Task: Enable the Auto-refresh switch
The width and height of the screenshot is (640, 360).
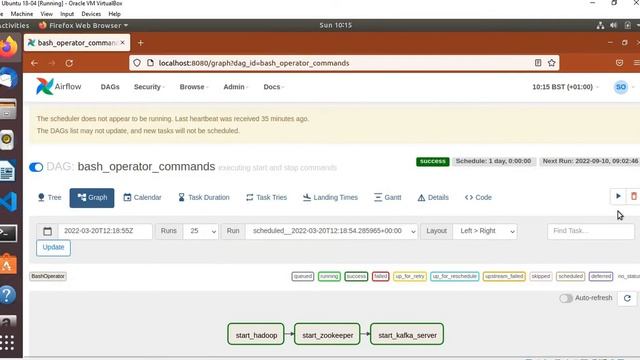Action: point(566,298)
